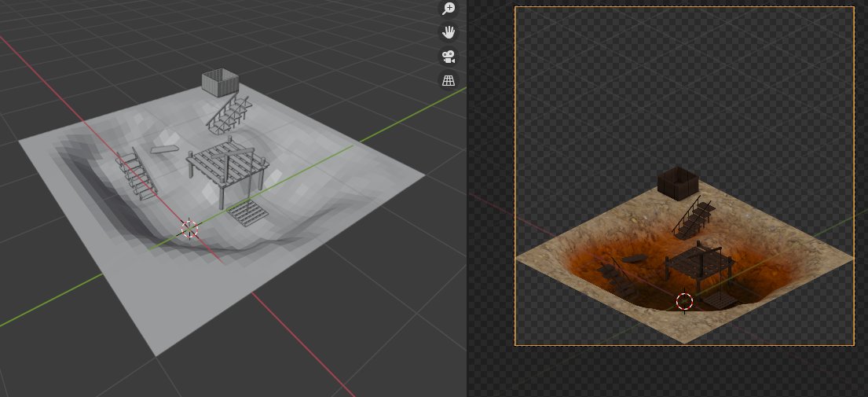Click the 3D cursor in the rendered view
Screen dimensions: 868x397
click(x=684, y=302)
